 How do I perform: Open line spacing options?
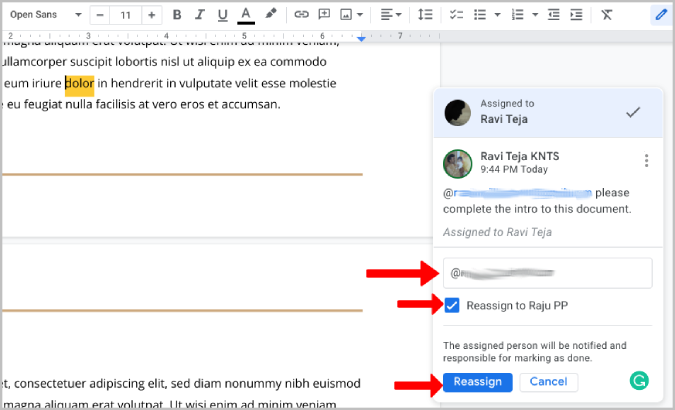425,15
